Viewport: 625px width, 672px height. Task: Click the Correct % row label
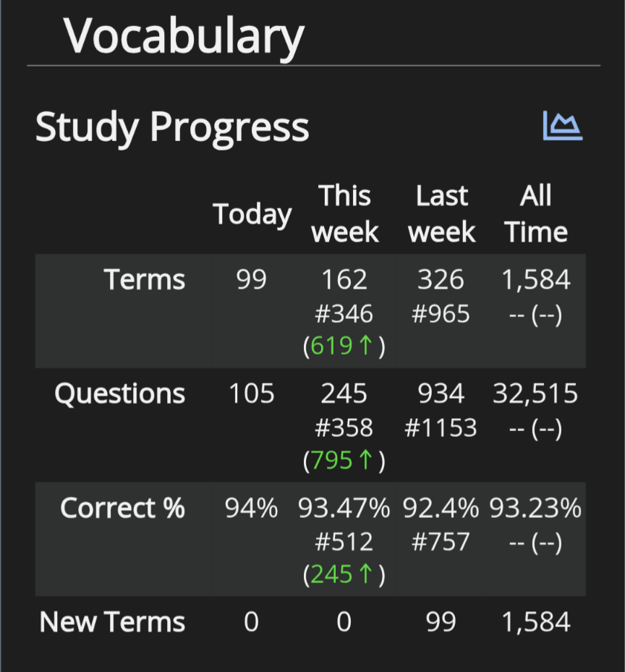click(122, 508)
